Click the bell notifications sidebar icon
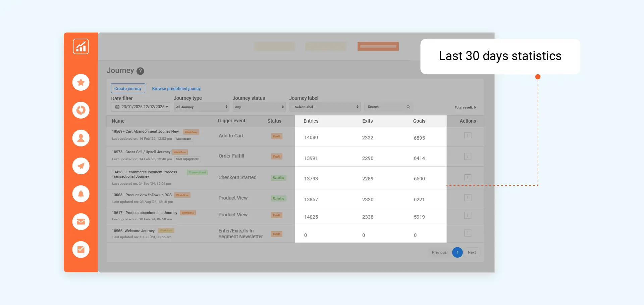The height and width of the screenshot is (305, 644). (x=81, y=194)
